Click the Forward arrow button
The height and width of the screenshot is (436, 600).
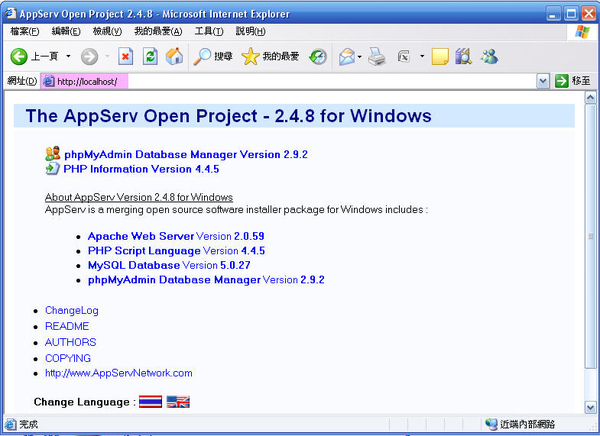tap(89, 57)
